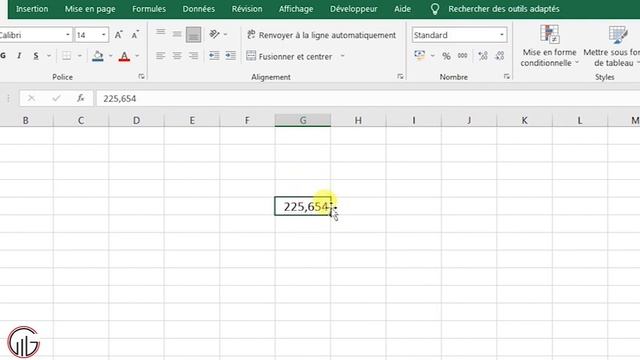The image size is (640, 360).
Task: Toggle bold G formatting
Action: 3,56
